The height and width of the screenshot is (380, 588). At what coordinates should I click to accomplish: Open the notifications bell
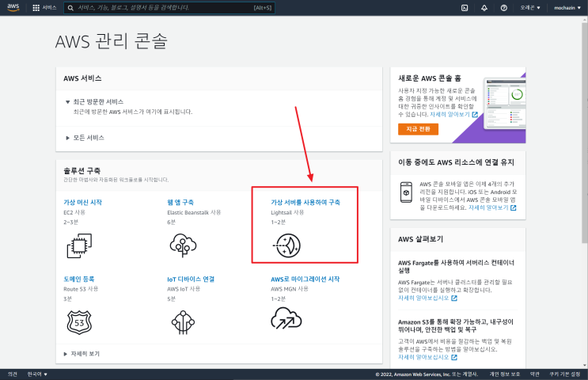[484, 8]
